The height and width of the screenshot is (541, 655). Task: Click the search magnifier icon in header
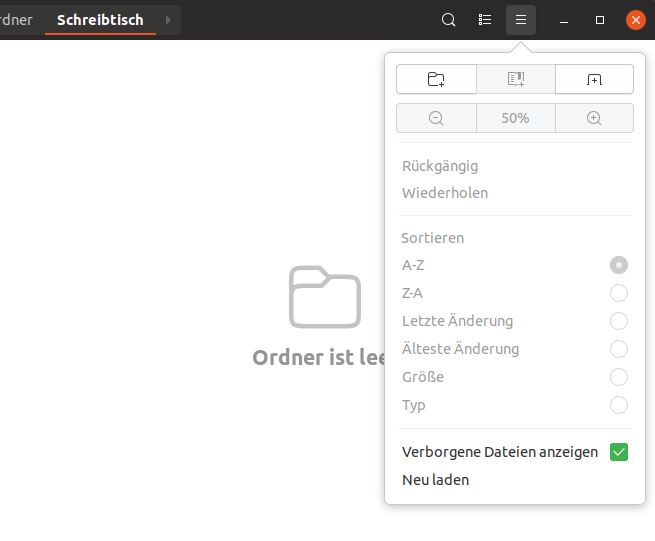449,20
